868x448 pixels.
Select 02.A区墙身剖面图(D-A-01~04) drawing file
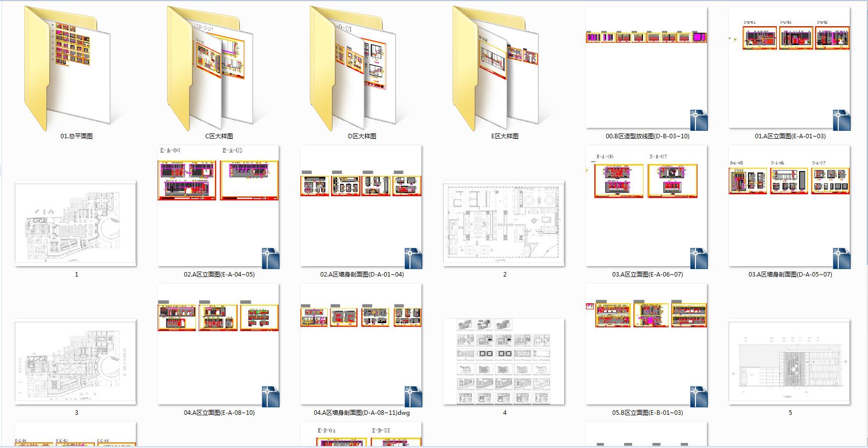361,207
